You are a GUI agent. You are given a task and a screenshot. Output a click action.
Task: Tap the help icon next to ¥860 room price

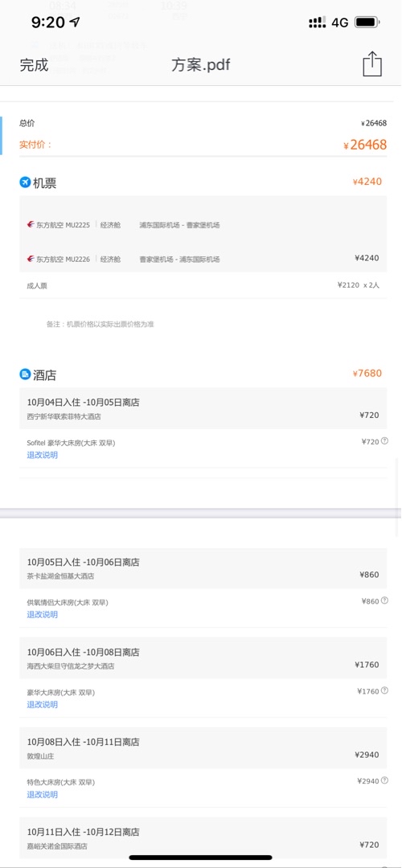pos(385,600)
